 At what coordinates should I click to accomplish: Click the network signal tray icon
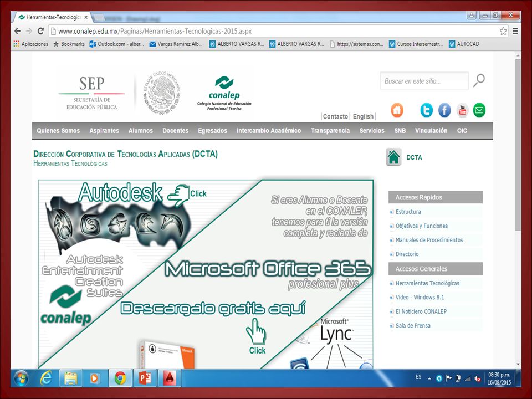(x=468, y=378)
